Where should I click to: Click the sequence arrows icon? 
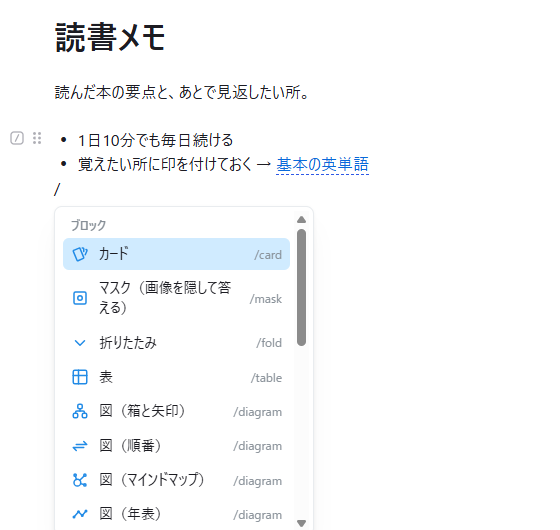(x=80, y=446)
